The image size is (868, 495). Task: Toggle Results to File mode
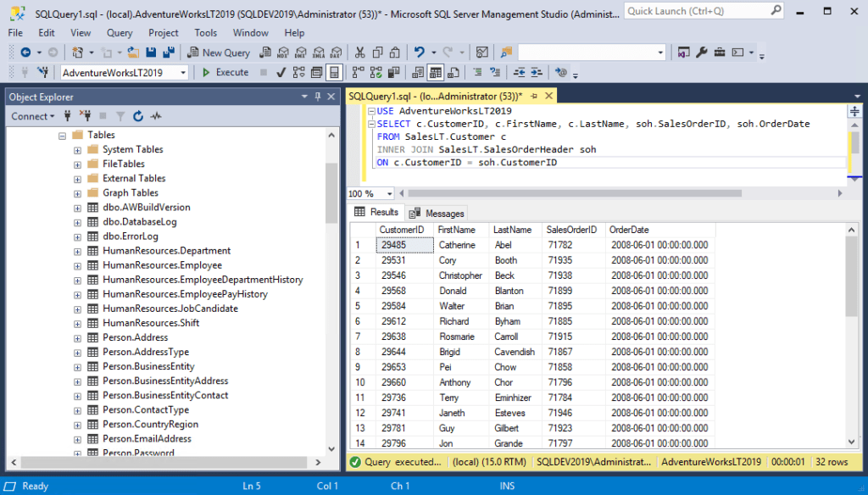pyautogui.click(x=453, y=73)
